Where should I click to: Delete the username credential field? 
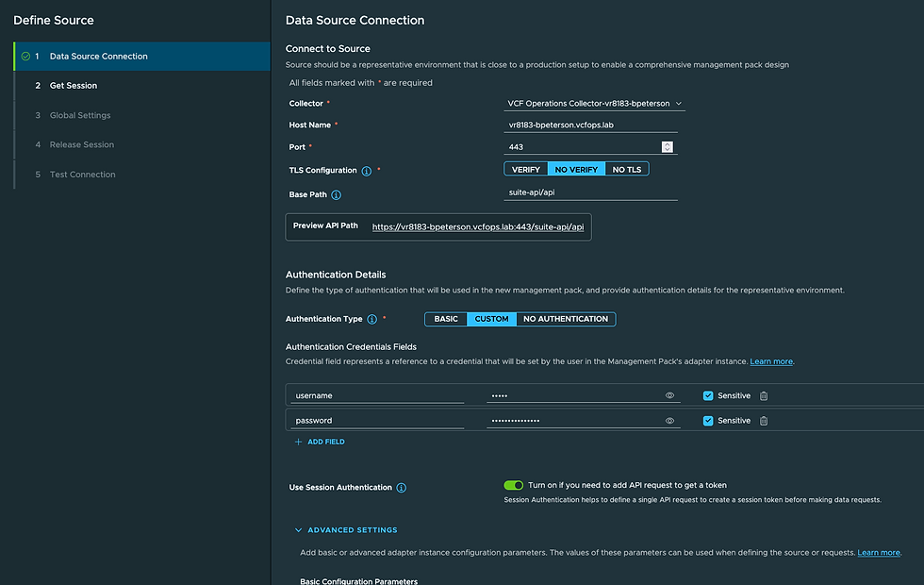pos(764,396)
